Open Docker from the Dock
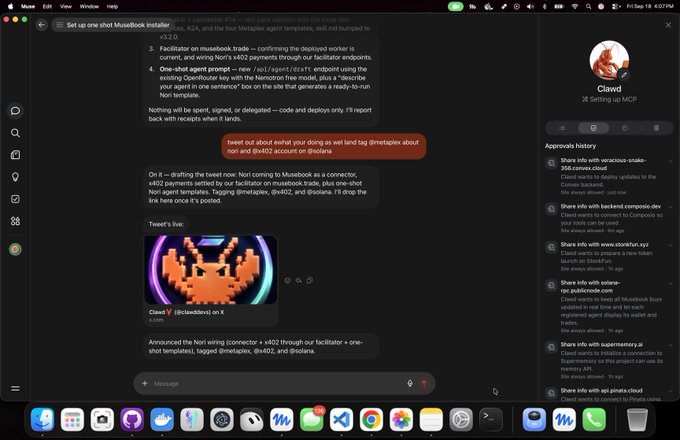This screenshot has height=440, width=680. (162, 420)
